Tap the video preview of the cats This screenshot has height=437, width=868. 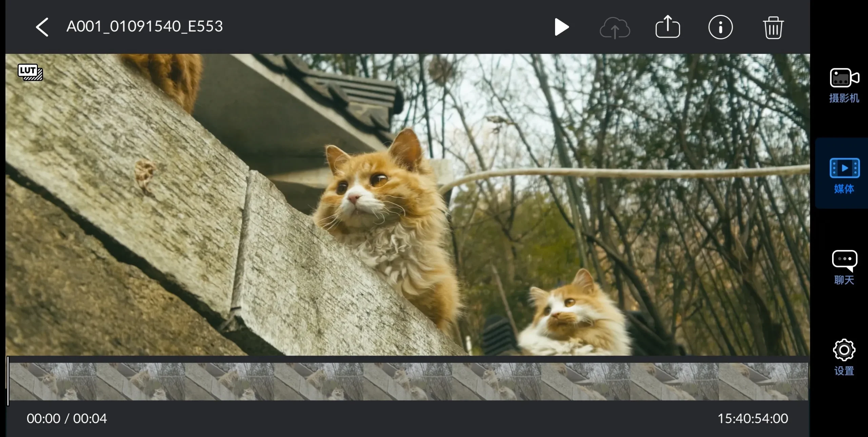[x=408, y=205]
